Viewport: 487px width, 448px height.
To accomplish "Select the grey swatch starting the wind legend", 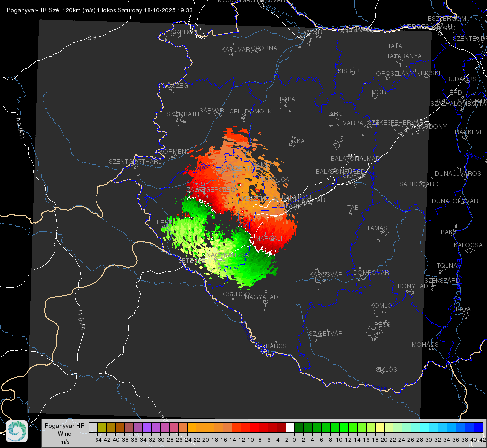I will (93, 427).
